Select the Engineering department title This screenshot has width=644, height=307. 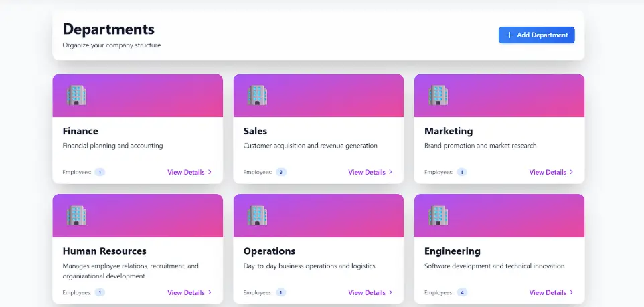453,251
